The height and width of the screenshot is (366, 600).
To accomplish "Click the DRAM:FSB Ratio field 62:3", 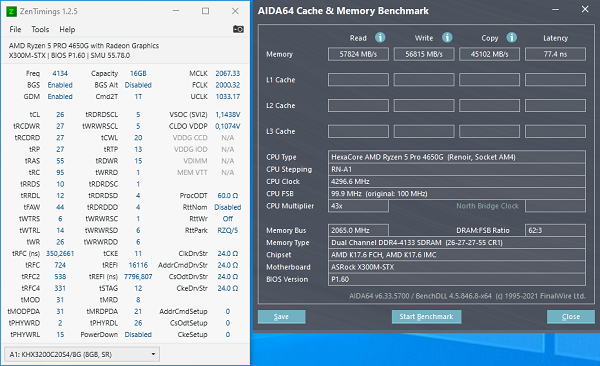I will click(x=555, y=230).
